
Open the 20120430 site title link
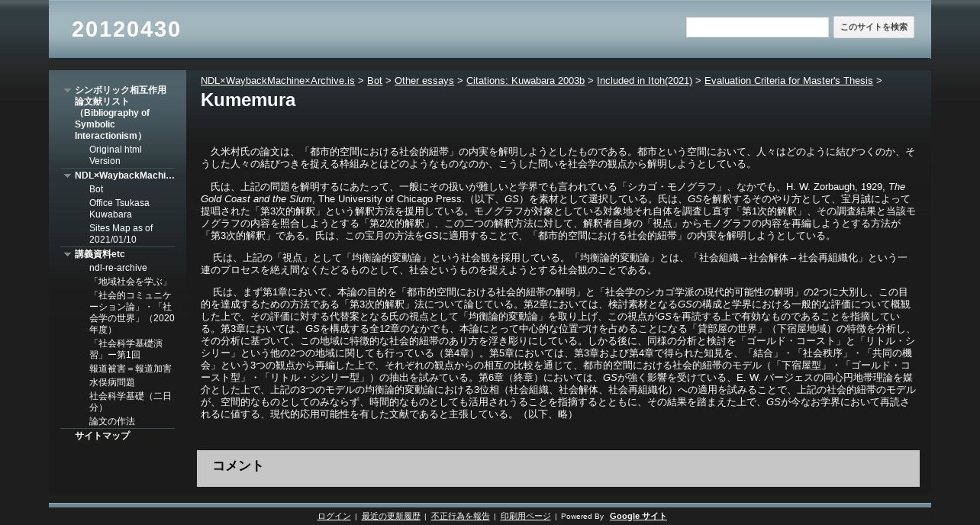[x=126, y=29]
